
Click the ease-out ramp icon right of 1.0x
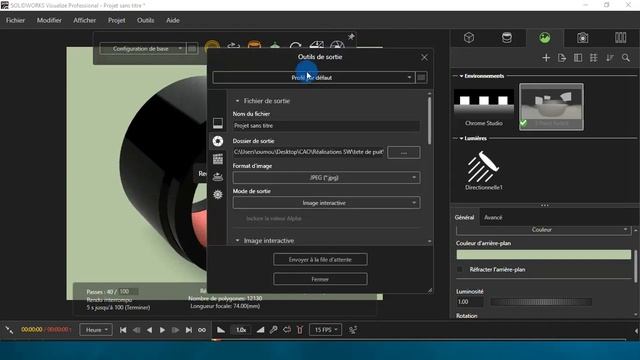pyautogui.click(x=260, y=330)
